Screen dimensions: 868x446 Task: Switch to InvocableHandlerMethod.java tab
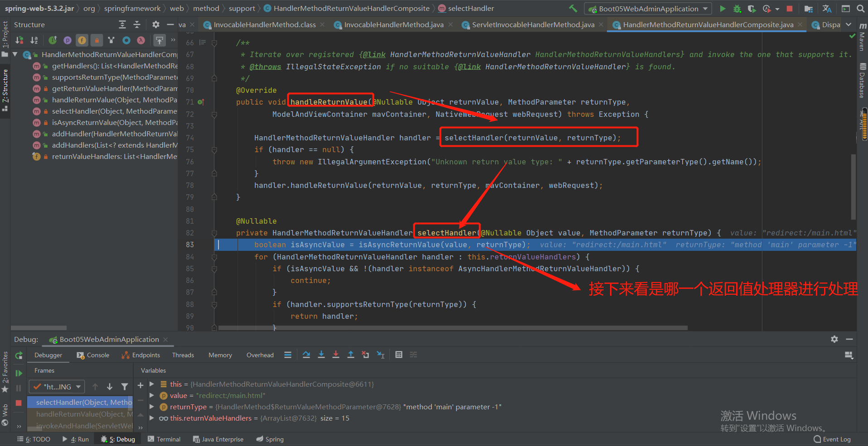click(x=393, y=24)
